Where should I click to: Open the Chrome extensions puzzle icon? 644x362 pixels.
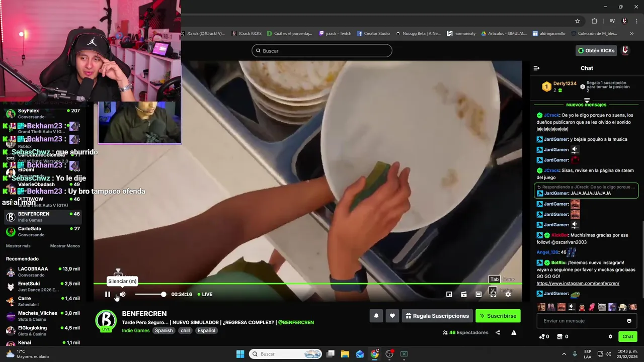(595, 21)
